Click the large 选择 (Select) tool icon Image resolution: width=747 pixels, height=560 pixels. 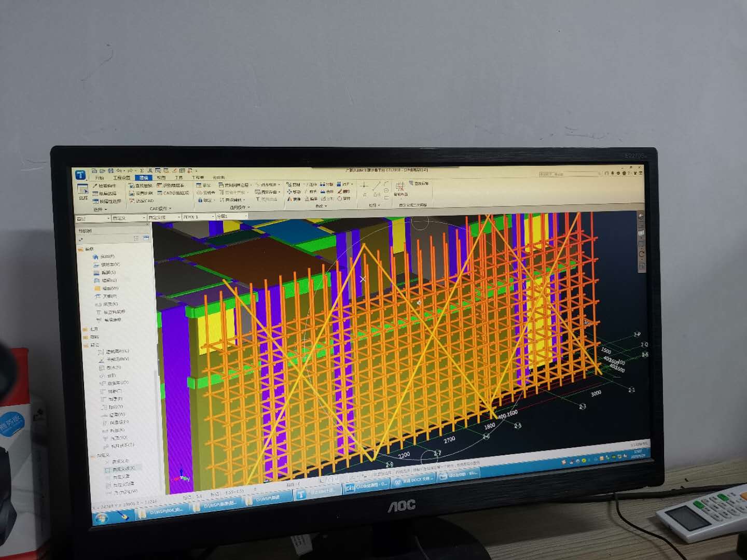point(83,188)
